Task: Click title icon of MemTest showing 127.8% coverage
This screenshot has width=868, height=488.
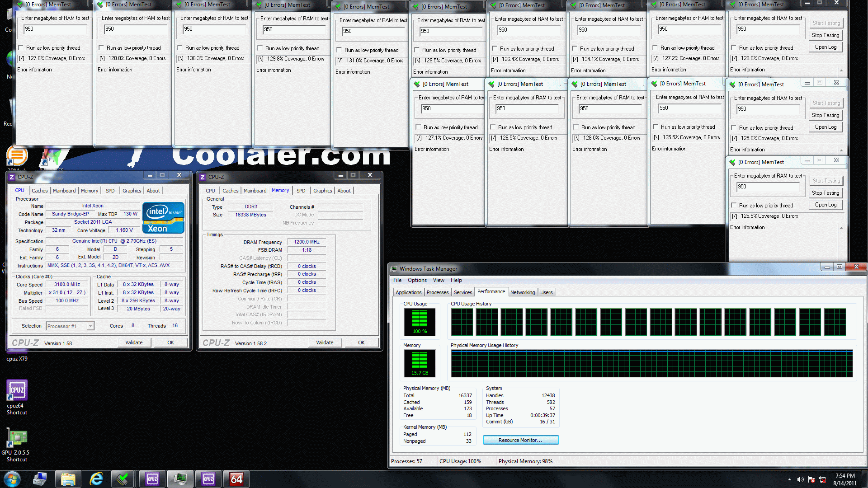Action: click(x=19, y=5)
